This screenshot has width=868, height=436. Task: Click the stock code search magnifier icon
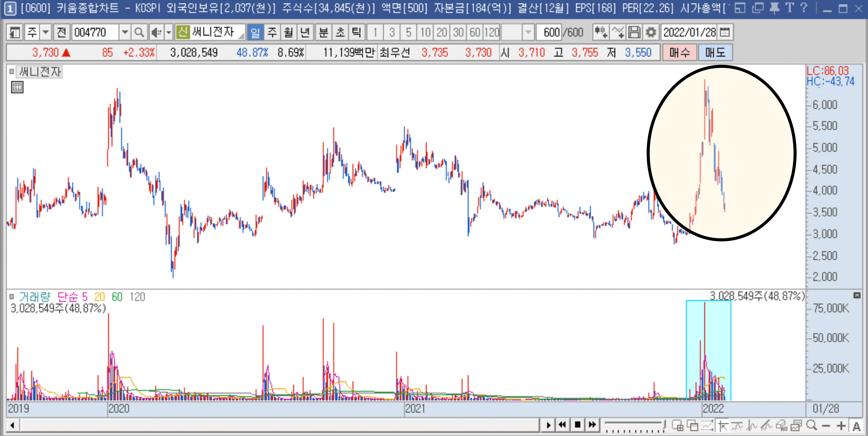pos(139,33)
